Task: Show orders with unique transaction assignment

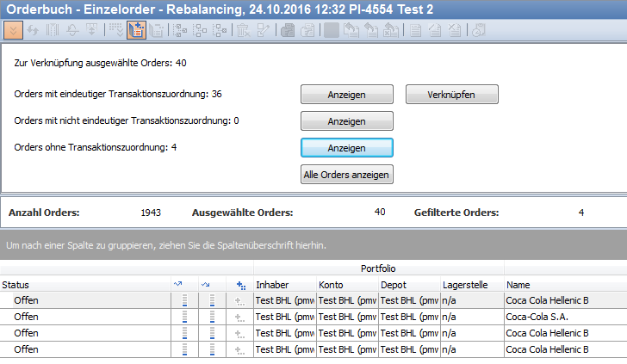Action: coord(346,94)
